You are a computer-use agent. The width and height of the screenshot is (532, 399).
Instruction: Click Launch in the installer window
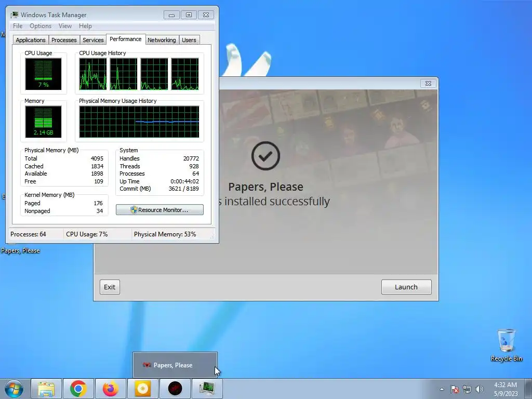(x=406, y=287)
